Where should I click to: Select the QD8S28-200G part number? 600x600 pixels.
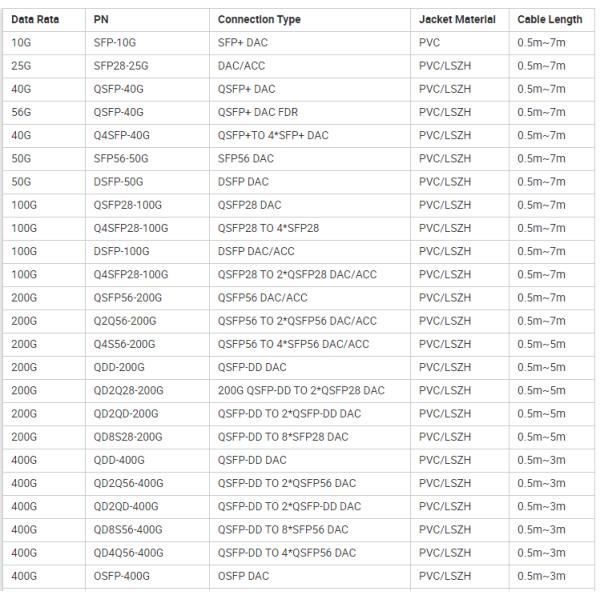pos(127,436)
